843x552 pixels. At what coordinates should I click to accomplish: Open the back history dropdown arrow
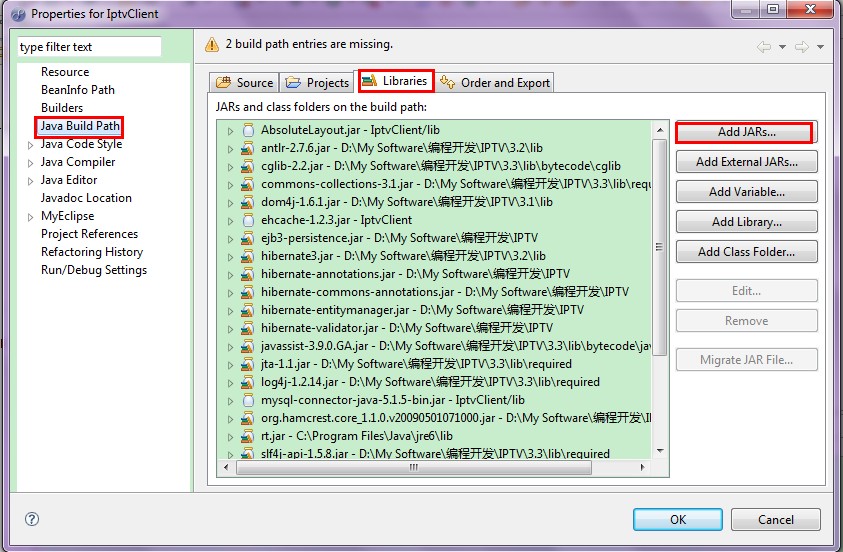(782, 47)
